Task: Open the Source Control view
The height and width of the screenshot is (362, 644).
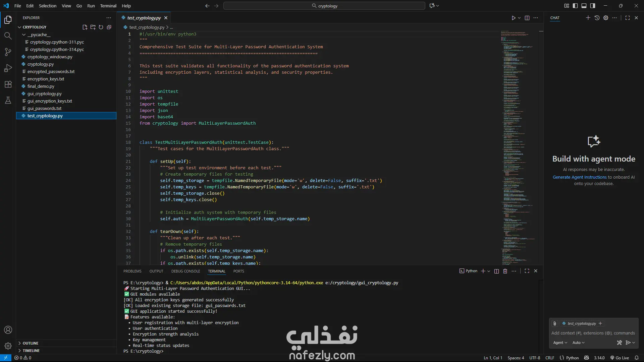Action: (x=8, y=52)
